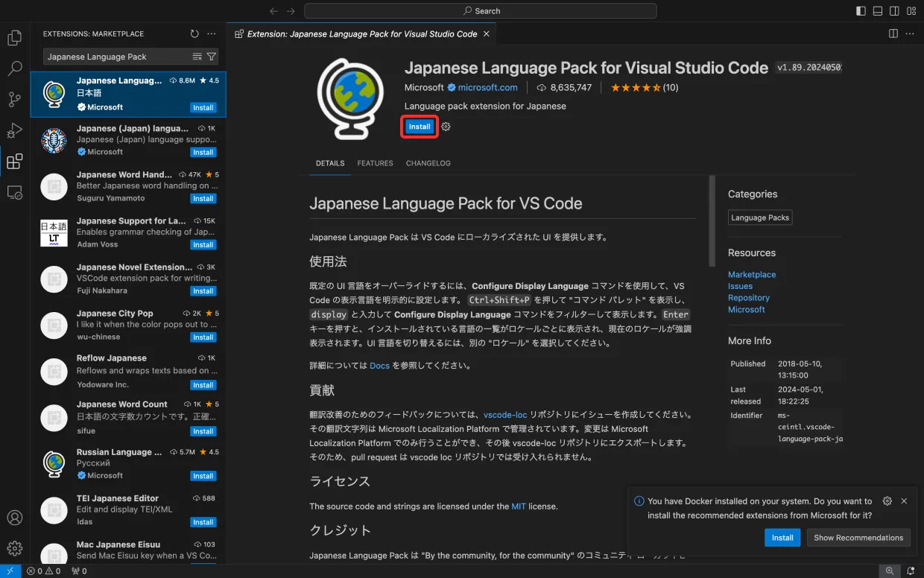Refresh the Extensions Marketplace list
The width and height of the screenshot is (924, 578).
194,34
